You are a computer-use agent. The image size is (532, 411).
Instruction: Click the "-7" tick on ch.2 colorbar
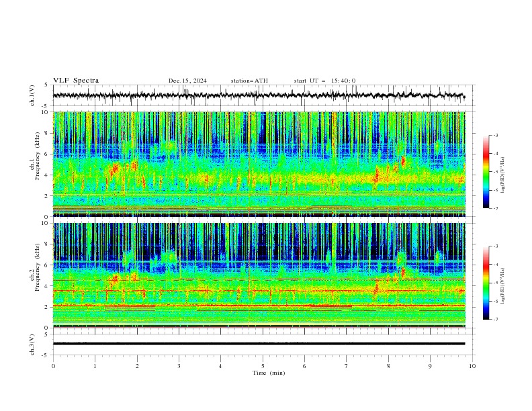pyautogui.click(x=496, y=319)
